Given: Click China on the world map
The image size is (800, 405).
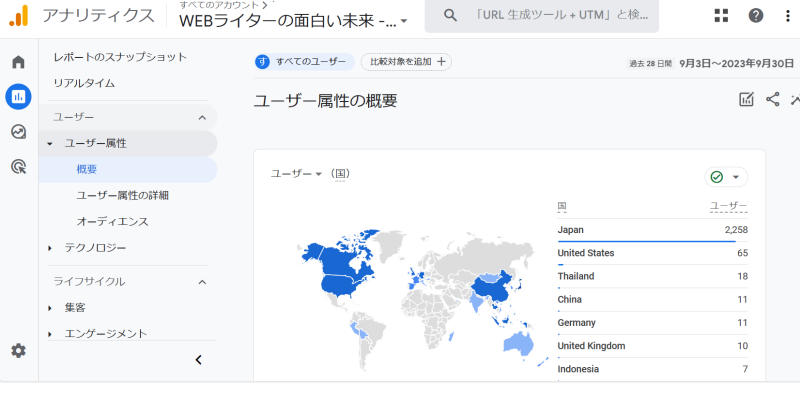Looking at the screenshot, I should click(x=491, y=289).
